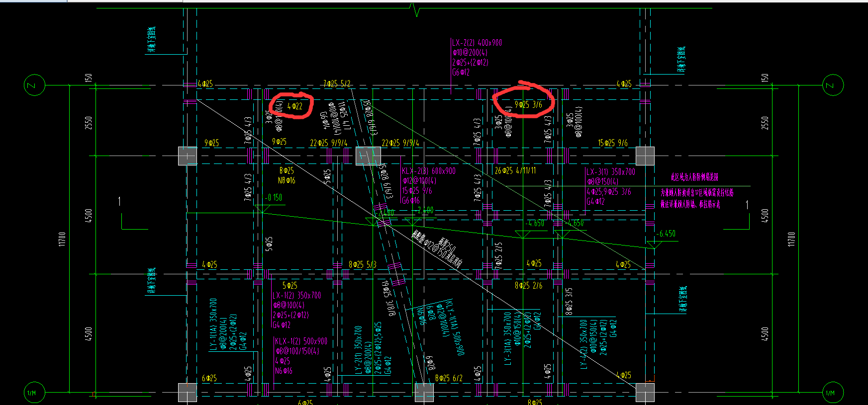This screenshot has width=868, height=405.
Task: Click section mark "1" on the left side
Action: coord(119,201)
